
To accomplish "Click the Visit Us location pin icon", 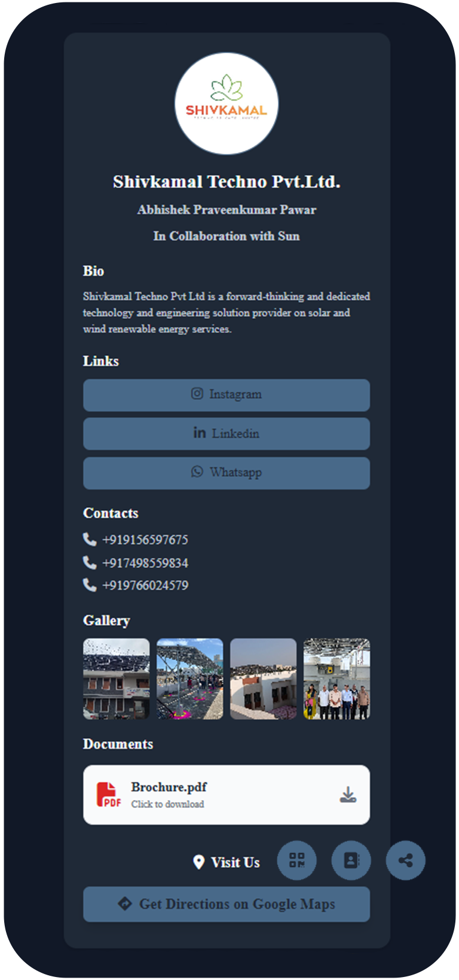I will (x=199, y=862).
